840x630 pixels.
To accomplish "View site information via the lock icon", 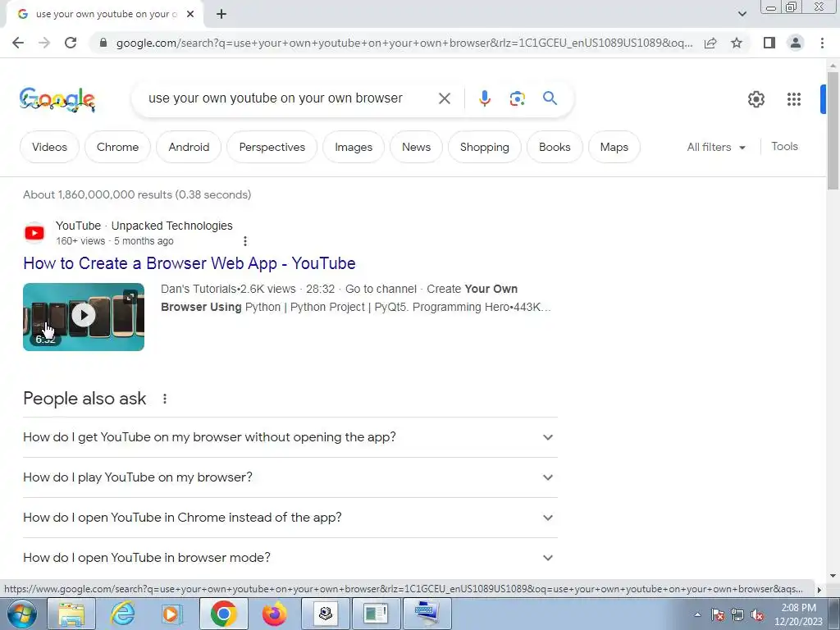I will click(x=103, y=43).
